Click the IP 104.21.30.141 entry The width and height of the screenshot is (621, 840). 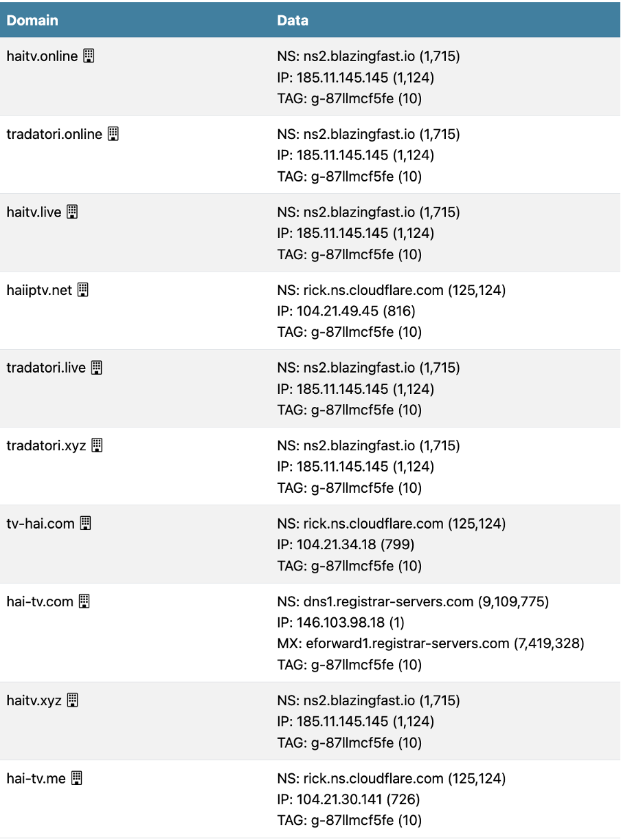pos(348,799)
